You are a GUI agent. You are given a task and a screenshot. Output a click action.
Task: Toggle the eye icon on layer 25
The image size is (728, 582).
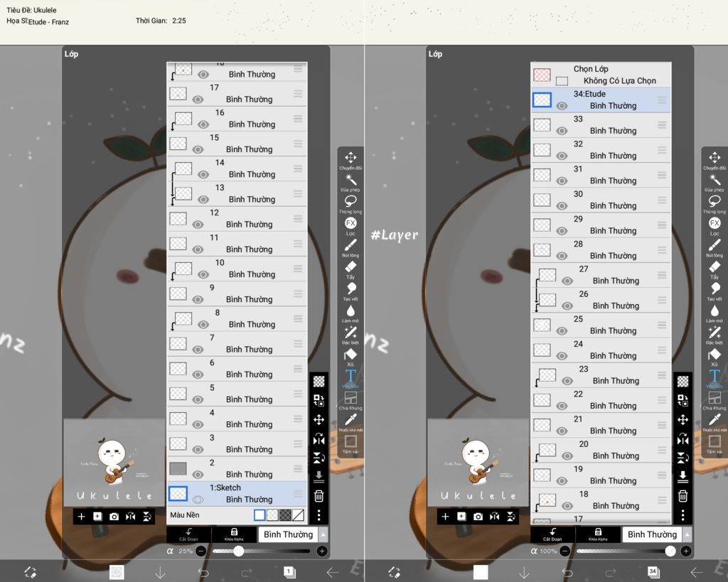click(562, 331)
